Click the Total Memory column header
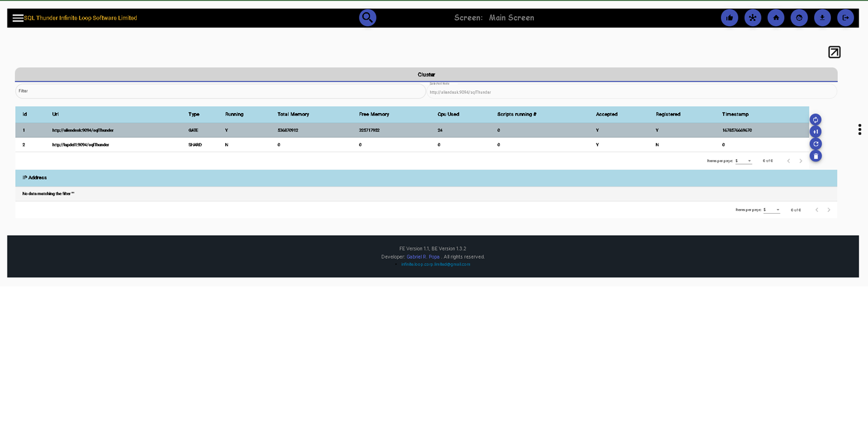Viewport: 868px width, 435px height. coord(294,114)
